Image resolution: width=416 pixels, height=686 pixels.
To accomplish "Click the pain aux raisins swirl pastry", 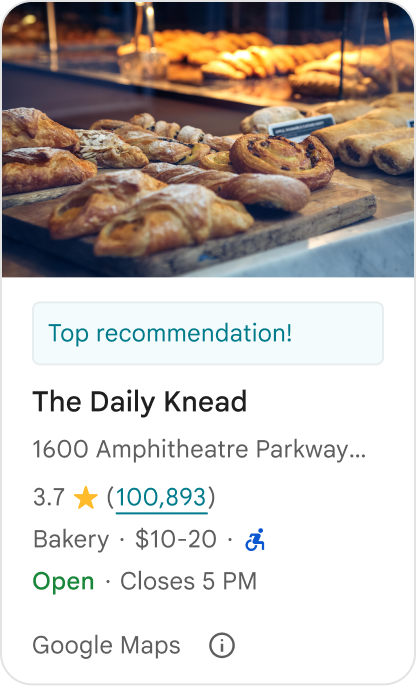I will tap(282, 159).
